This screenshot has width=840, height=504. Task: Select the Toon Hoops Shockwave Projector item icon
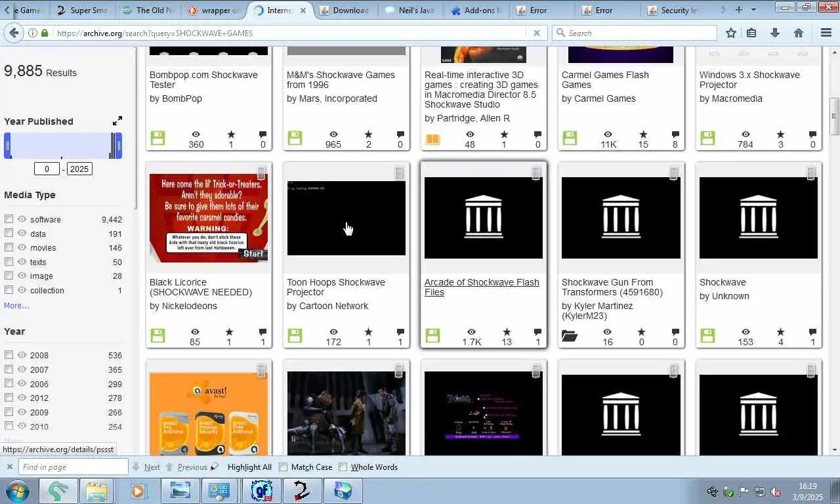(399, 173)
